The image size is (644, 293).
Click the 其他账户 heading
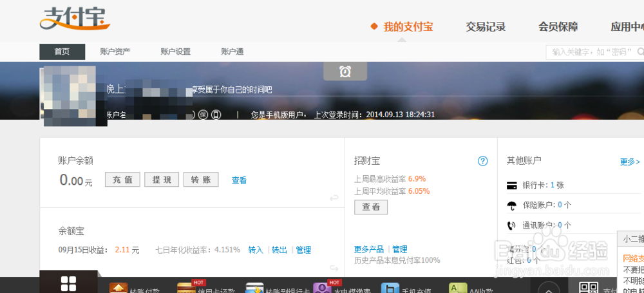(x=524, y=161)
